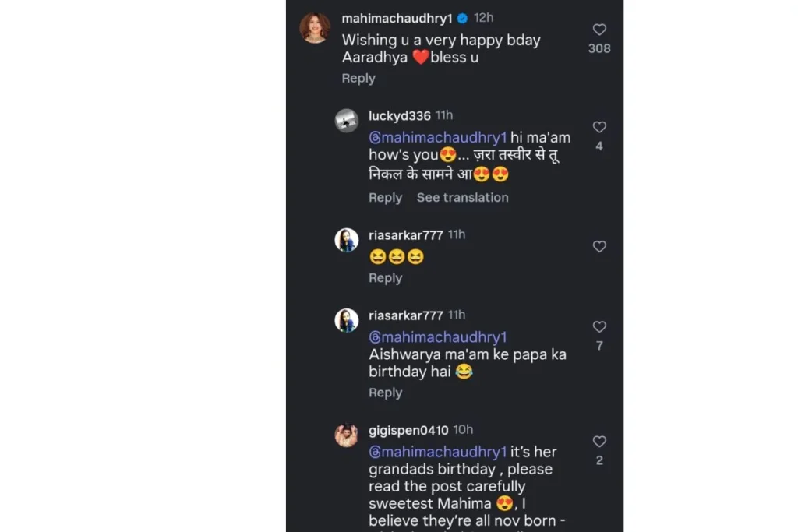
Task: Open riasarkar777's avatar on emoji reply
Action: coord(347,240)
